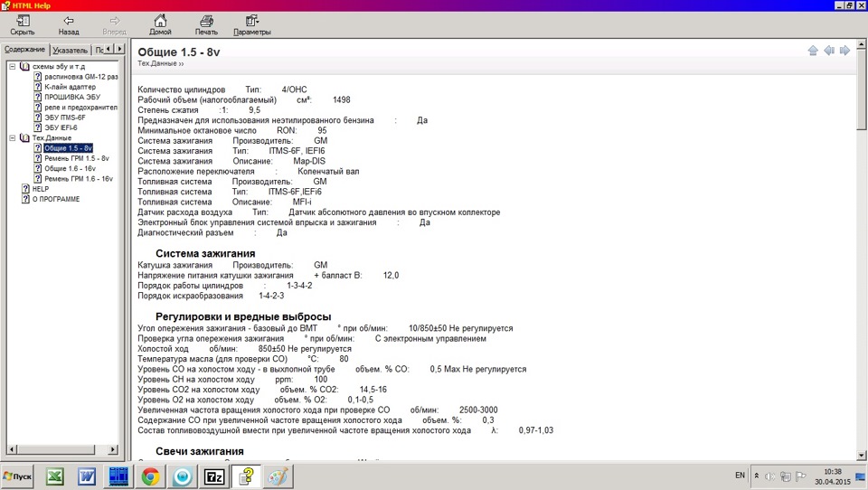Click the 'Система зажигания' heading

[205, 253]
